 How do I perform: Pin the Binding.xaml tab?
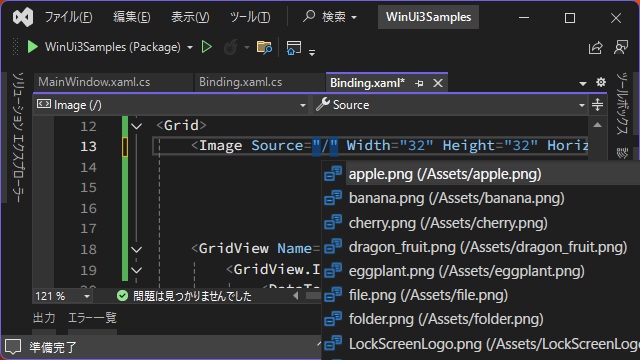pyautogui.click(x=419, y=83)
